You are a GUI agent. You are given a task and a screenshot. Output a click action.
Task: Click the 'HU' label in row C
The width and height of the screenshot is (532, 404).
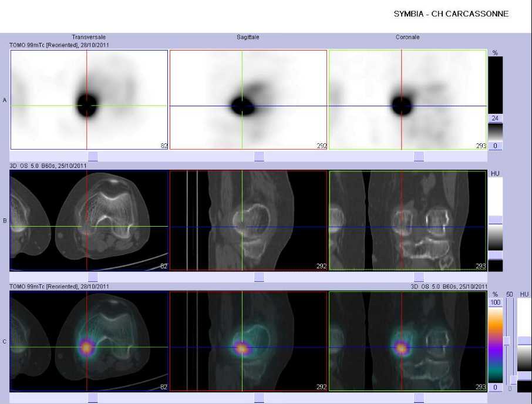point(524,294)
